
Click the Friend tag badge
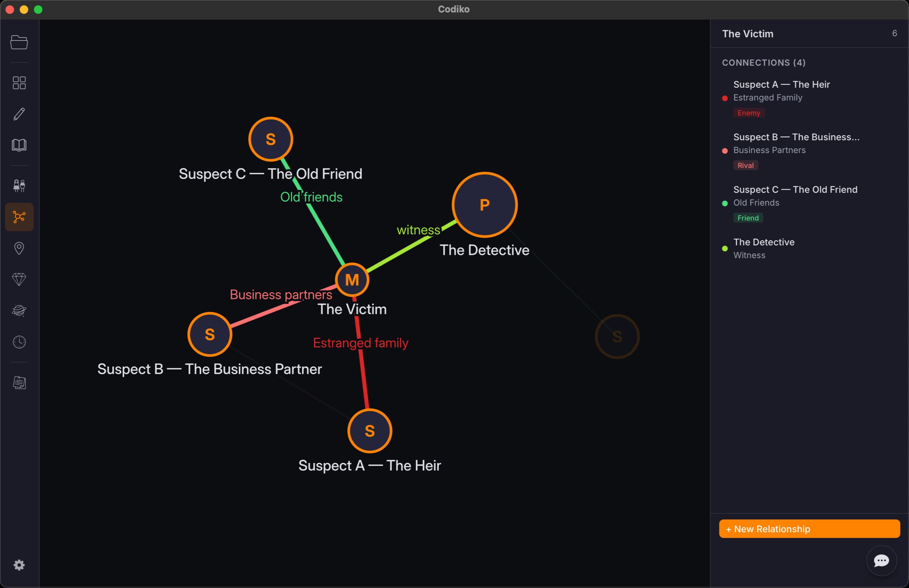748,218
